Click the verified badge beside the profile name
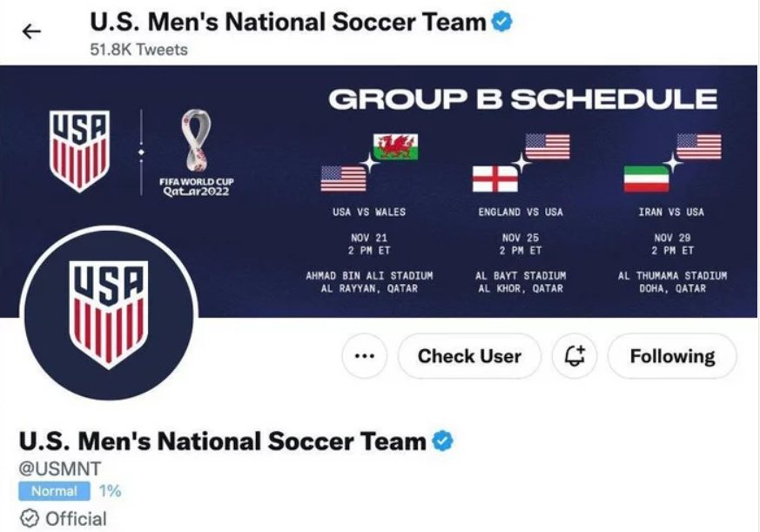The width and height of the screenshot is (760, 532). [x=443, y=441]
